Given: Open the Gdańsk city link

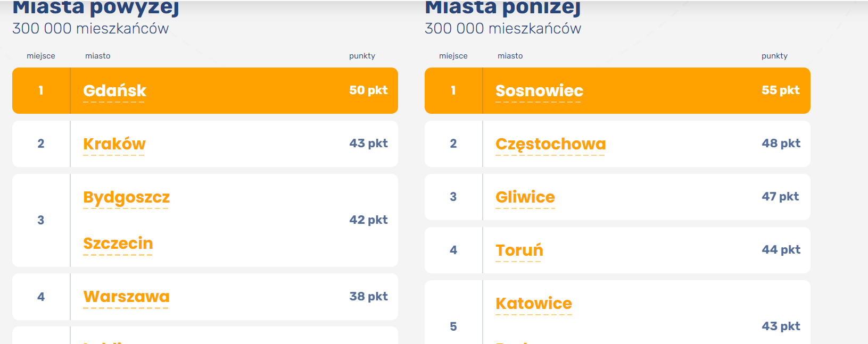Looking at the screenshot, I should (114, 91).
